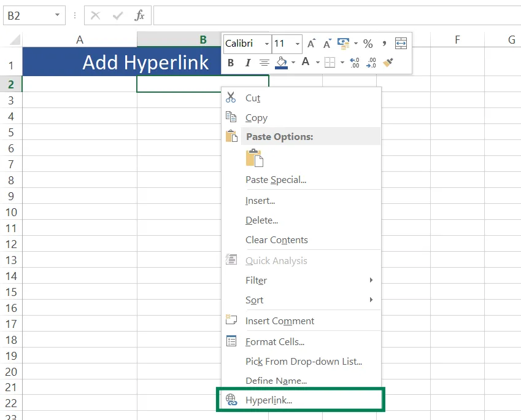Choose Clear Contents
521x420 pixels.
pyautogui.click(x=301, y=239)
